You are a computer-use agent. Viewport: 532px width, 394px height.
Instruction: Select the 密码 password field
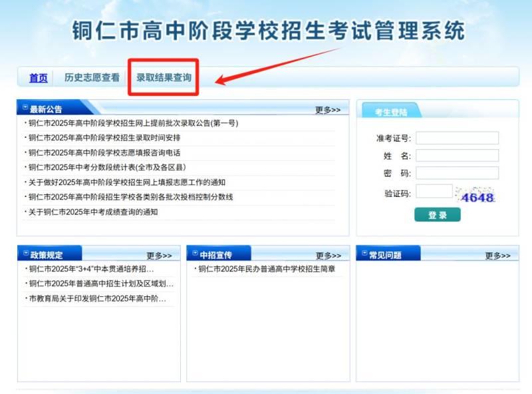(457, 173)
